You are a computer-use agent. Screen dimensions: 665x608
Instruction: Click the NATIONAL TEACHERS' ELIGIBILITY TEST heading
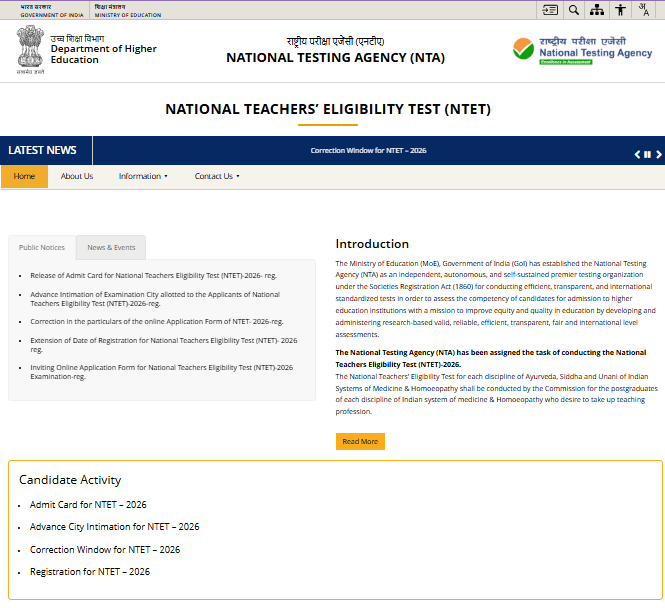[328, 109]
